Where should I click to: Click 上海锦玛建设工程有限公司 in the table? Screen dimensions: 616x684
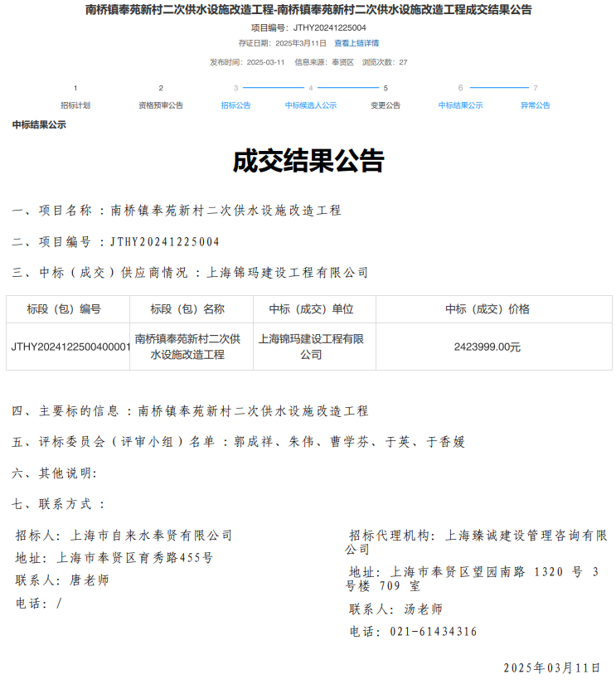click(x=311, y=347)
